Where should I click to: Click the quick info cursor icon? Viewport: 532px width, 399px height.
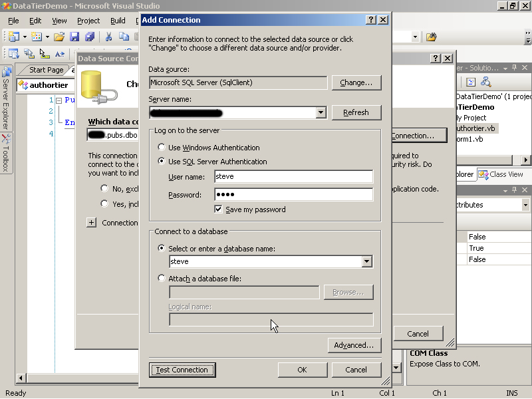point(44,54)
